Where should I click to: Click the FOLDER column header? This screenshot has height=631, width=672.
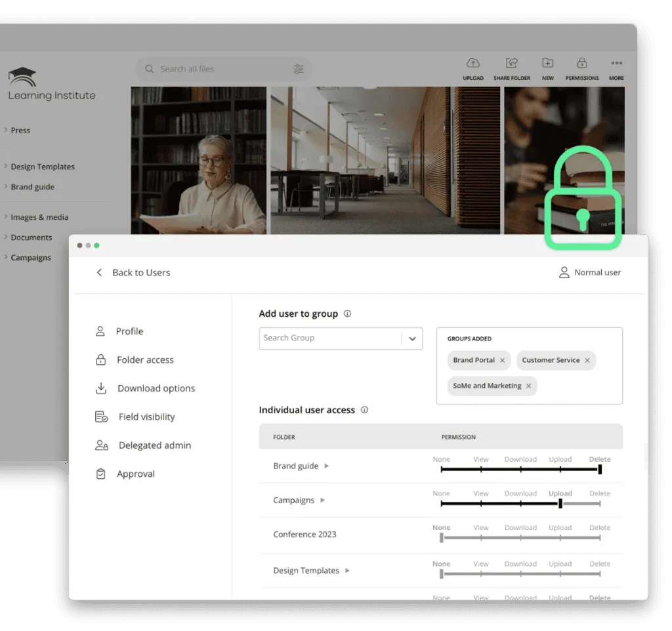coord(284,438)
